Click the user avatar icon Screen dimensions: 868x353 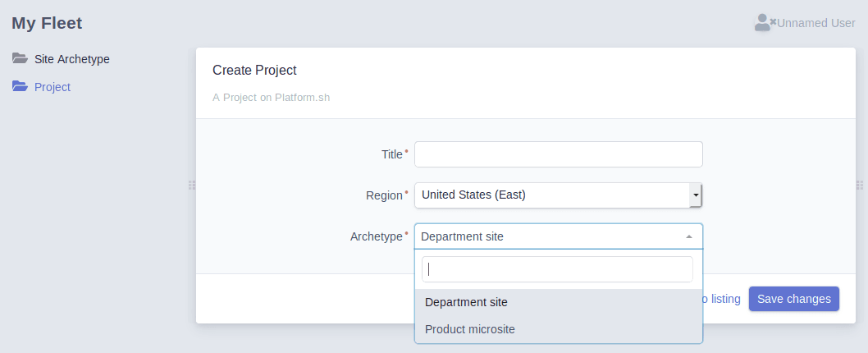765,23
